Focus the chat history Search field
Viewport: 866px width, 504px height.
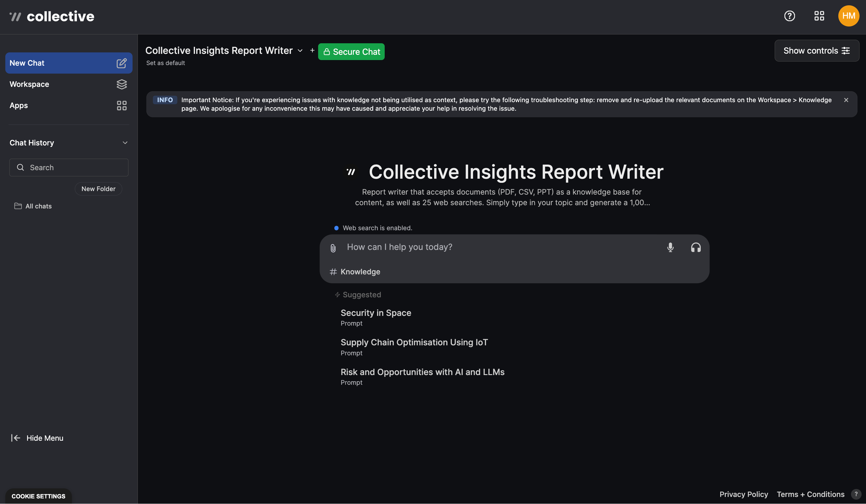click(69, 167)
